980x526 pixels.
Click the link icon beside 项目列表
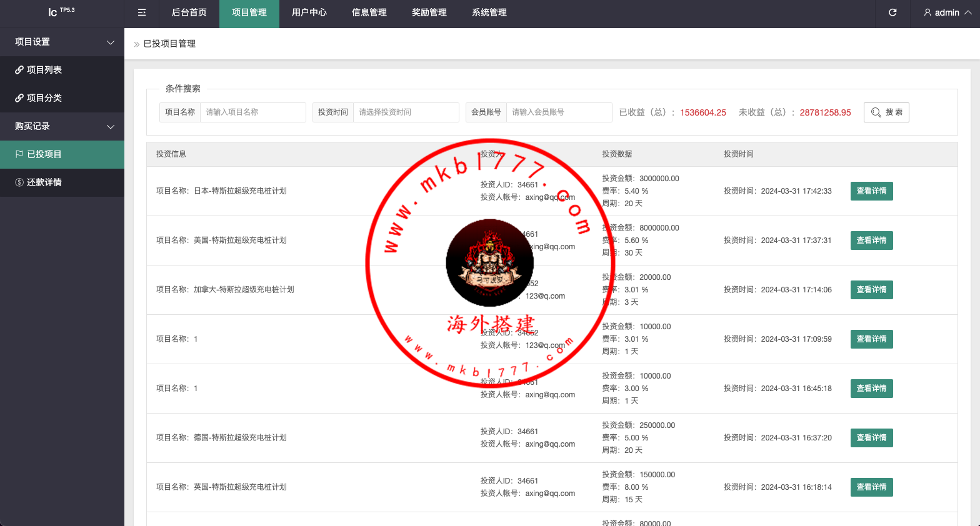[19, 70]
